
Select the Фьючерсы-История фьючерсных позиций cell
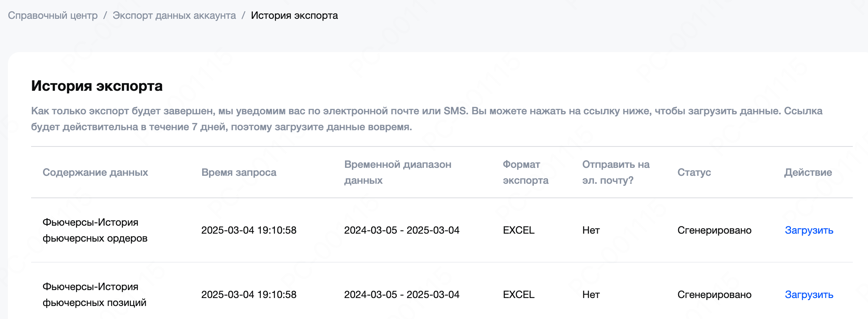pos(94,295)
